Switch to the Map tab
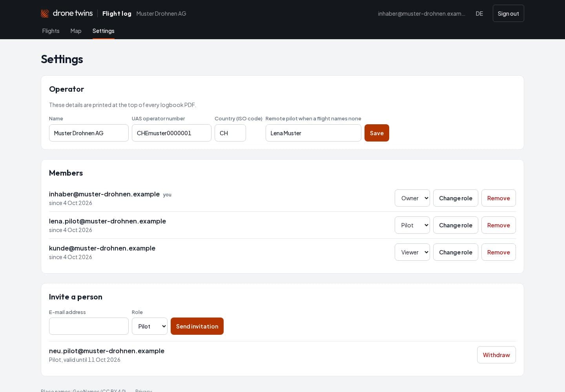Image resolution: width=565 pixels, height=392 pixels. (76, 31)
